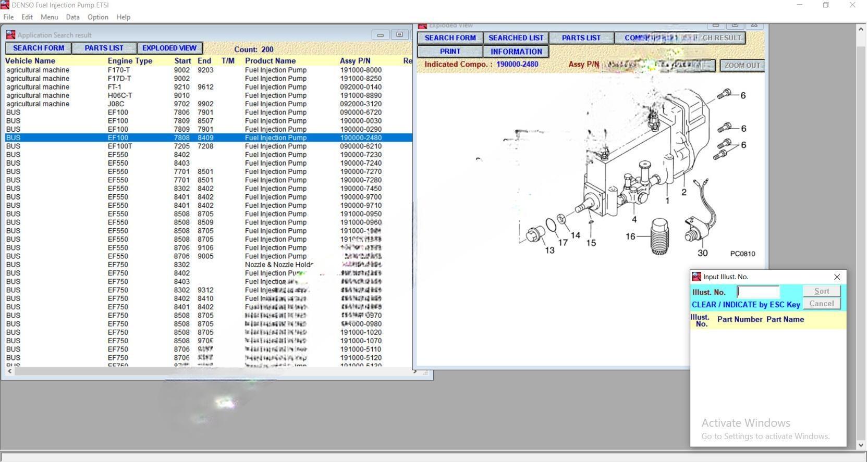This screenshot has height=462, width=868.
Task: Open the Data menu
Action: (72, 17)
